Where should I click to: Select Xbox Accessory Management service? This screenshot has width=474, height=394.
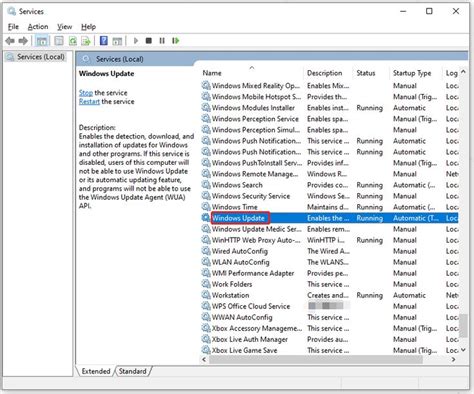coord(329,328)
